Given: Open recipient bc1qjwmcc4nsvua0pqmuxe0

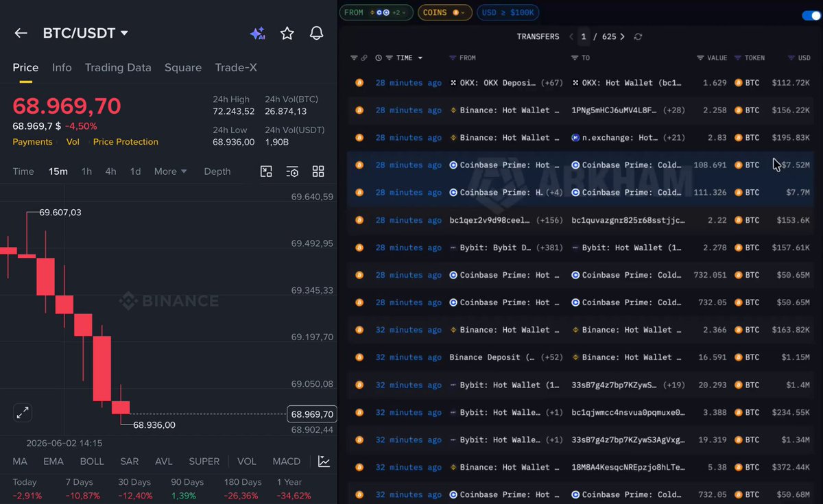Looking at the screenshot, I should pyautogui.click(x=628, y=412).
